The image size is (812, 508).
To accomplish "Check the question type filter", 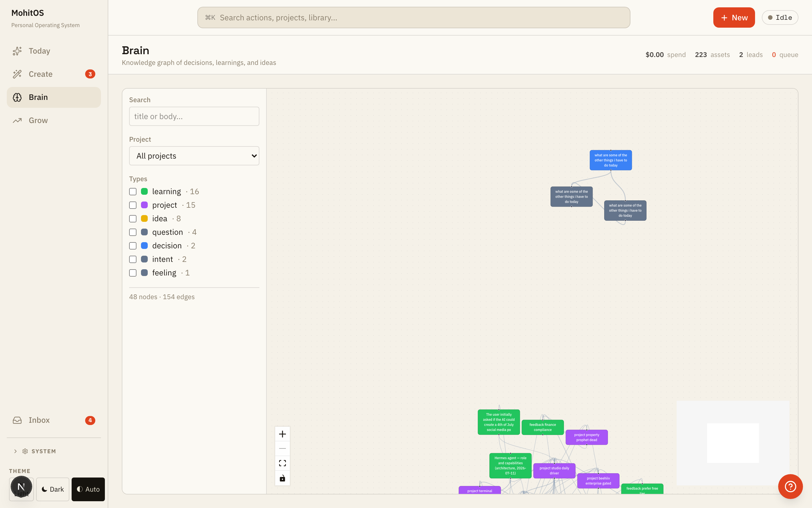I will 133,232.
